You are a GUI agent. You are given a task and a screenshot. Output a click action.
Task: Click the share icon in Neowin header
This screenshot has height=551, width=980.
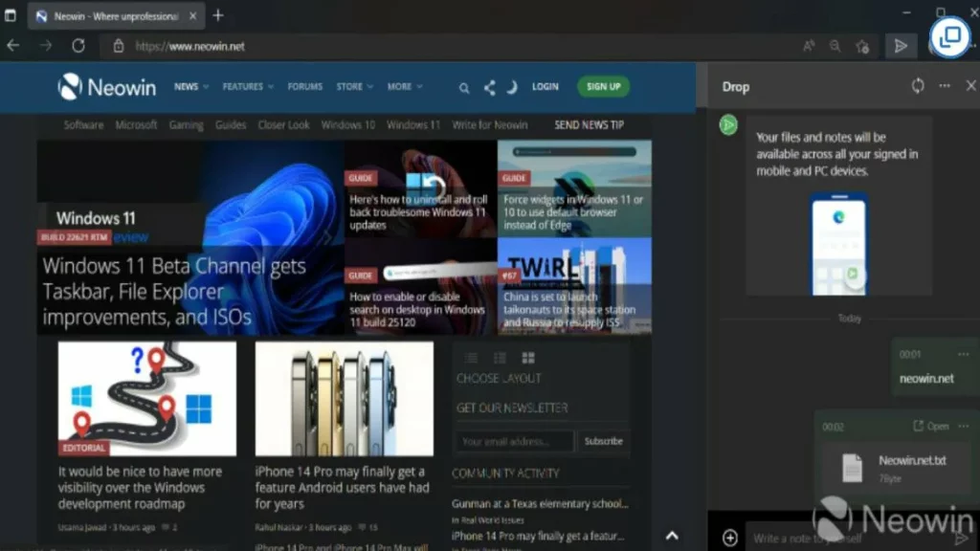(x=489, y=87)
